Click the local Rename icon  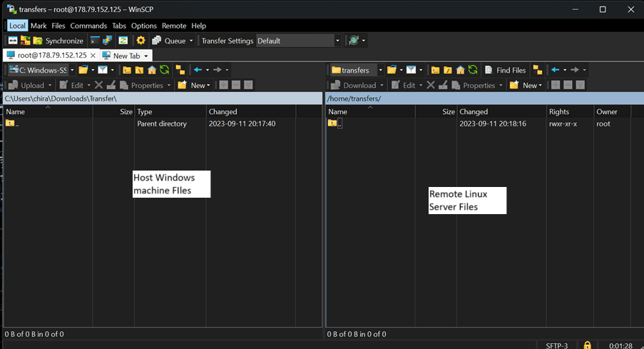tap(111, 85)
